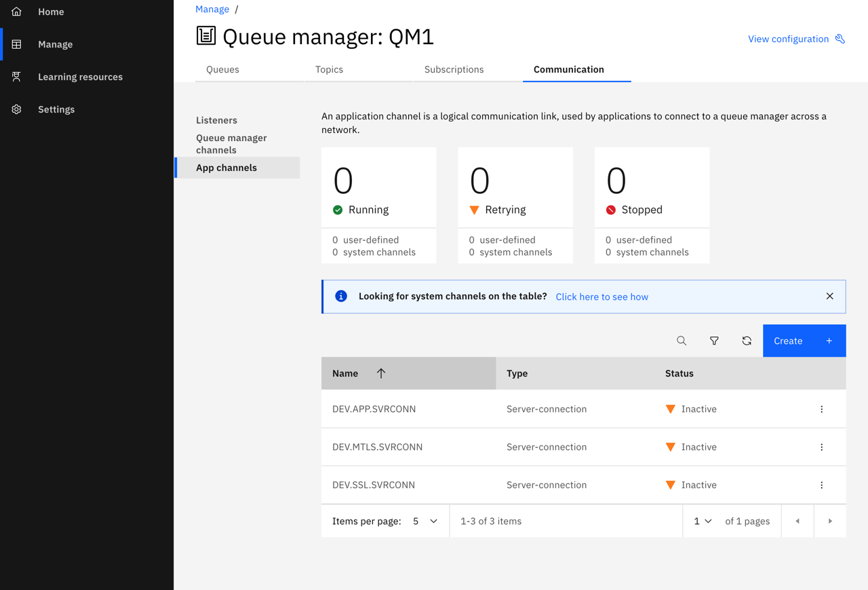Screen dimensions: 868x590
Task: Open overflow menu for DEV.SSL.SVRCONN
Action: click(x=821, y=485)
